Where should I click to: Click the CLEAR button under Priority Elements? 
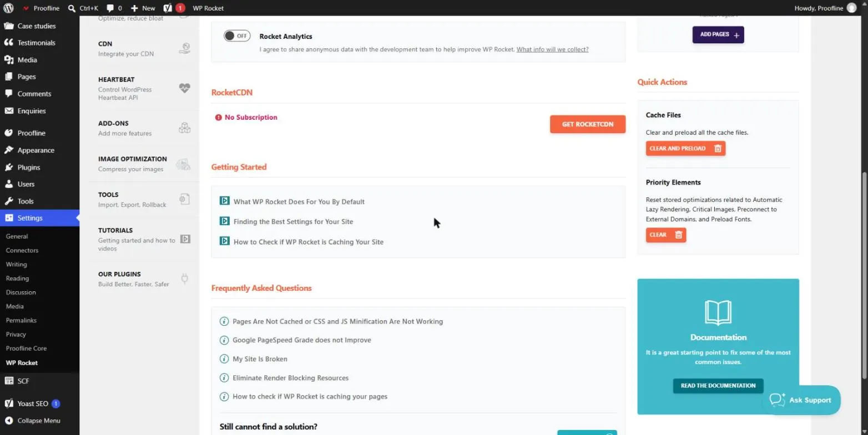[x=666, y=235]
